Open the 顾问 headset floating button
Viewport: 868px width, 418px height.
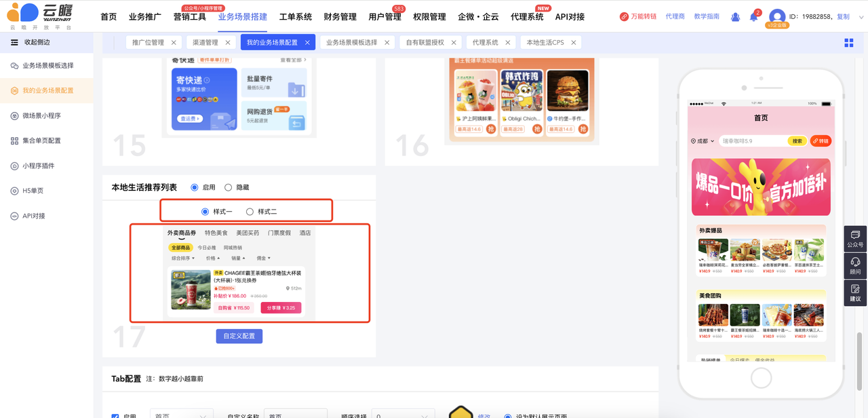click(855, 266)
